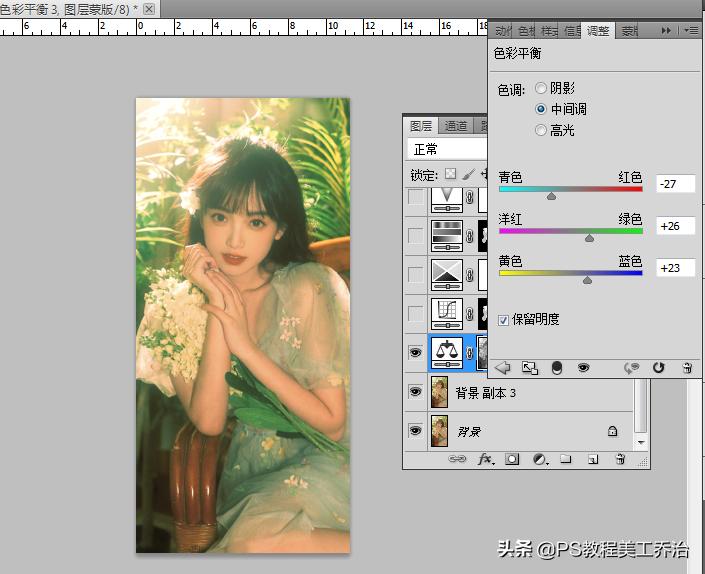Click the +23 yellow-blue value field
Screen dimensions: 705x574
click(x=675, y=268)
